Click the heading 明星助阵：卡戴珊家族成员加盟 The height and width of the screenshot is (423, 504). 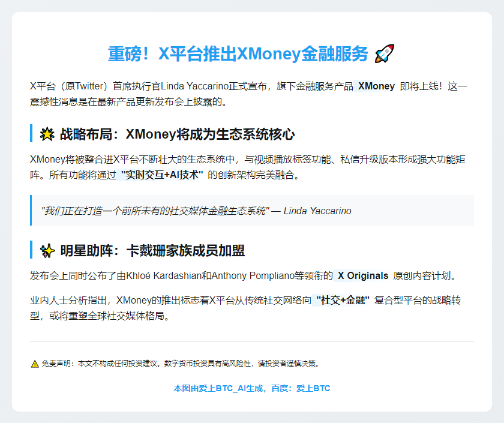152,251
